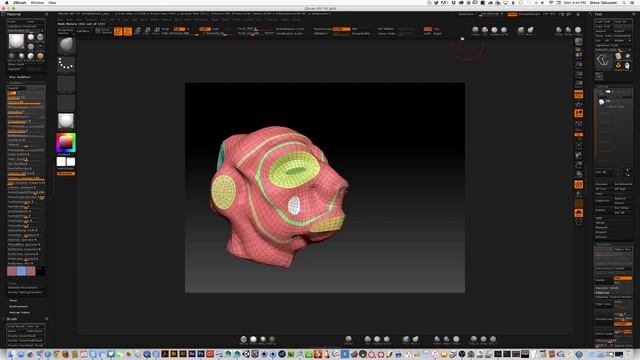
Task: Toggle the orange PolyF wireframe button
Action: (x=579, y=184)
